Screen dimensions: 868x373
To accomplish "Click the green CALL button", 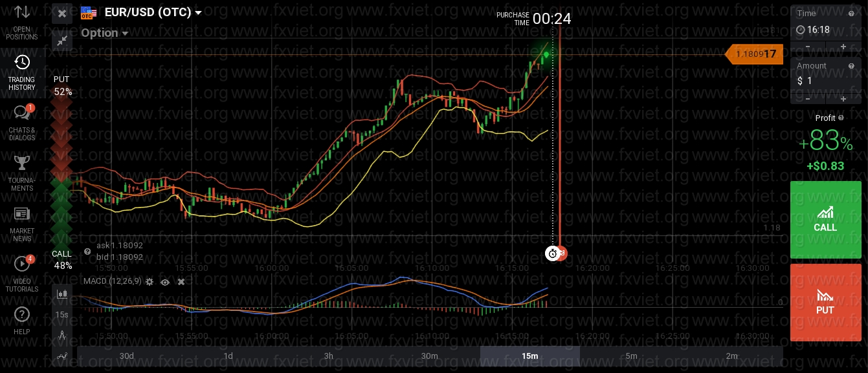I will click(826, 220).
